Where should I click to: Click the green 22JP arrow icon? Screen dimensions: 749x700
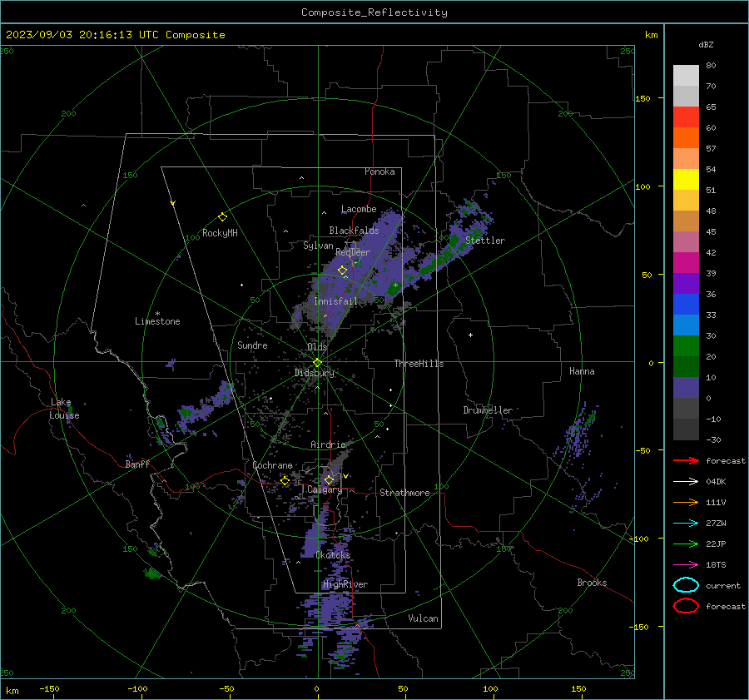pos(686,544)
